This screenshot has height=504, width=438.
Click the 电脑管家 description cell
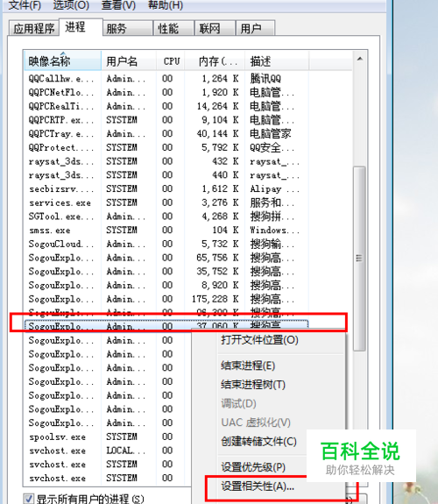(271, 134)
